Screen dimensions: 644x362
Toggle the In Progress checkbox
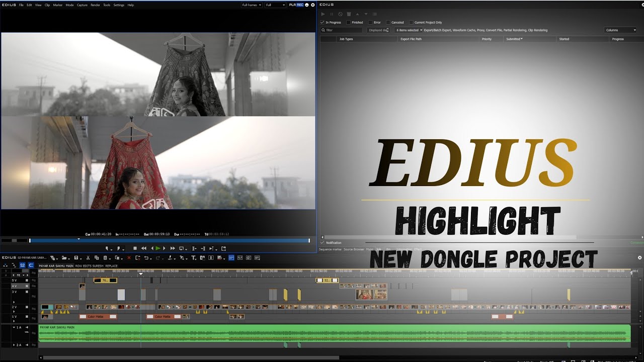[323, 23]
